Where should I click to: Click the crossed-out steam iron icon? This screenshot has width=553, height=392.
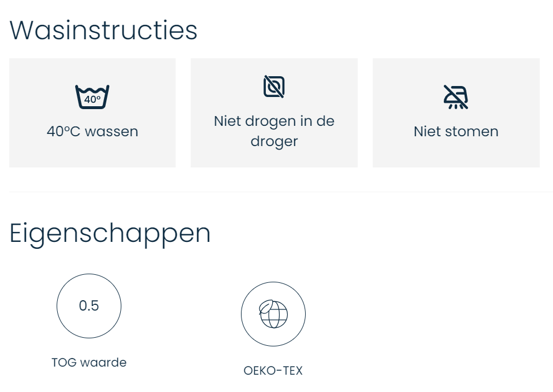(x=456, y=97)
